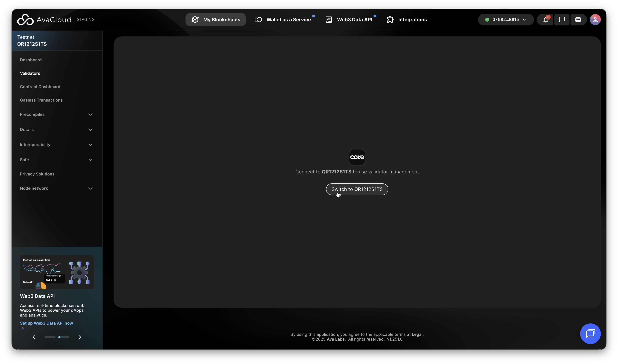Viewport: 618px width, 364px height.
Task: Open the billing card icon
Action: pyautogui.click(x=578, y=20)
